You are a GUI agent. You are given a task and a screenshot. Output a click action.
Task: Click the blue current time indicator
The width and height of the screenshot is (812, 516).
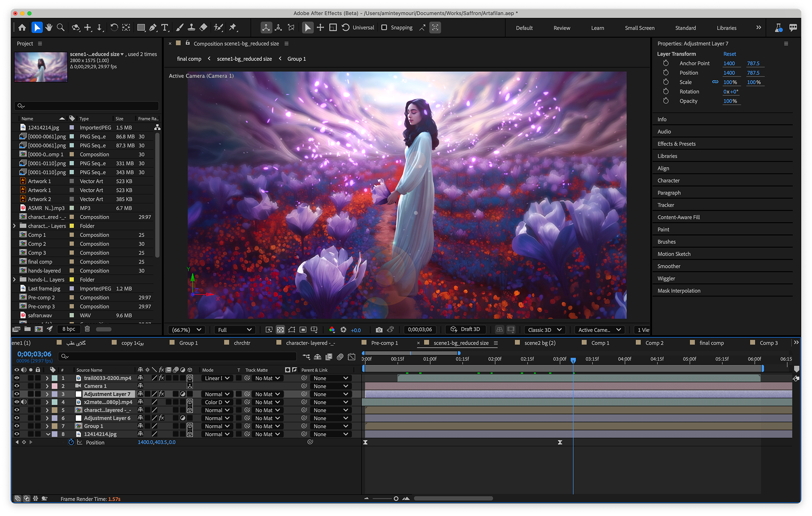(x=573, y=360)
